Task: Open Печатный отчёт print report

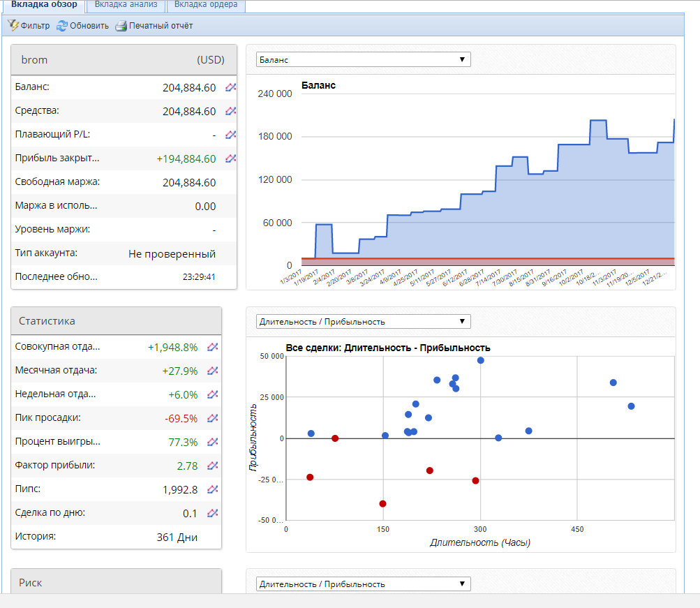Action: click(154, 26)
